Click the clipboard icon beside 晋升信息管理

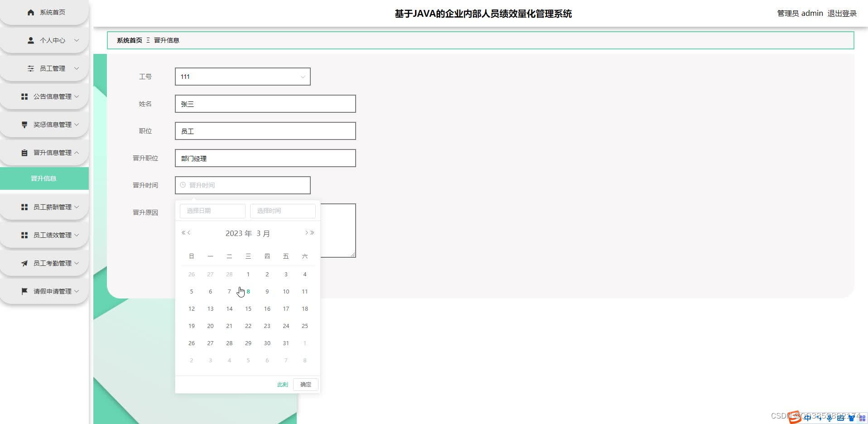[x=24, y=153]
